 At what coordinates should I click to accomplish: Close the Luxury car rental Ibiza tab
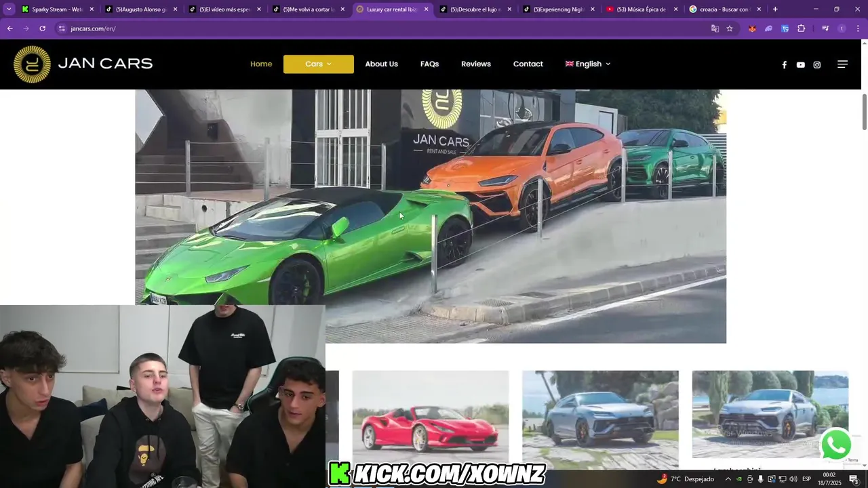(426, 9)
